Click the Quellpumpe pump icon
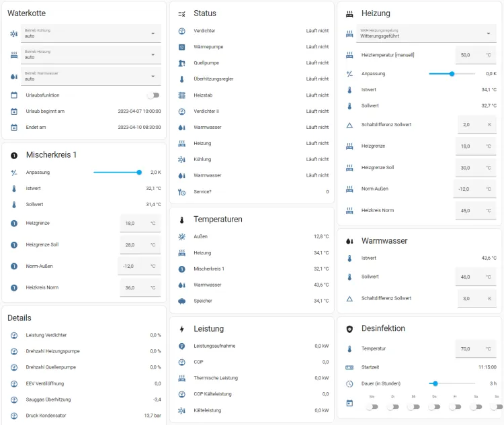Image resolution: width=504 pixels, height=425 pixels. pos(181,63)
